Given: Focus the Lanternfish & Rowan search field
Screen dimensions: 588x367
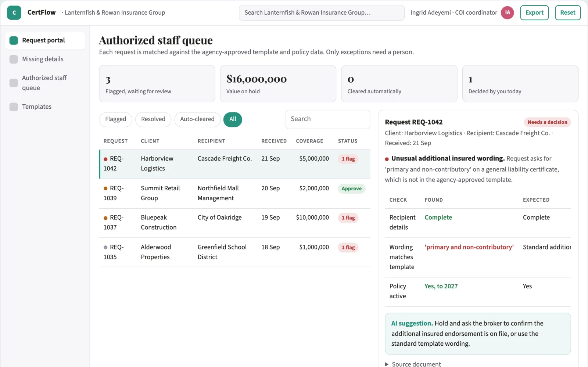Looking at the screenshot, I should pos(322,12).
